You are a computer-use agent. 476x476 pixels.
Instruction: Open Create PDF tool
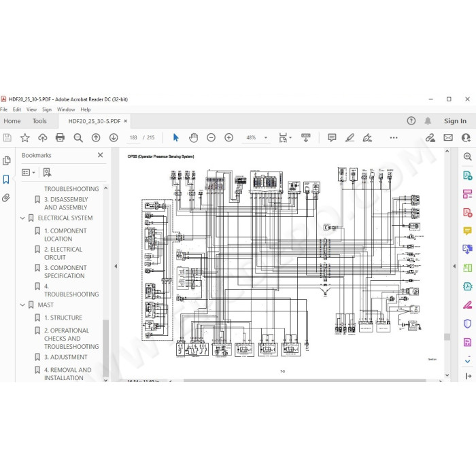click(x=468, y=212)
